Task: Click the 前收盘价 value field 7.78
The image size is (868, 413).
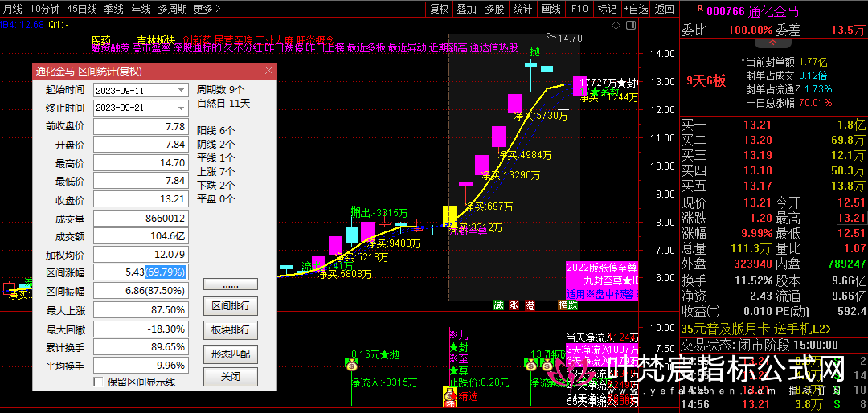Action: click(x=141, y=126)
